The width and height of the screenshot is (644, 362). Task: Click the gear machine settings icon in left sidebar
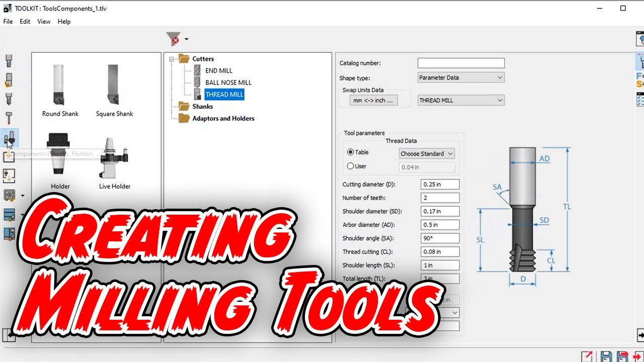click(9, 195)
